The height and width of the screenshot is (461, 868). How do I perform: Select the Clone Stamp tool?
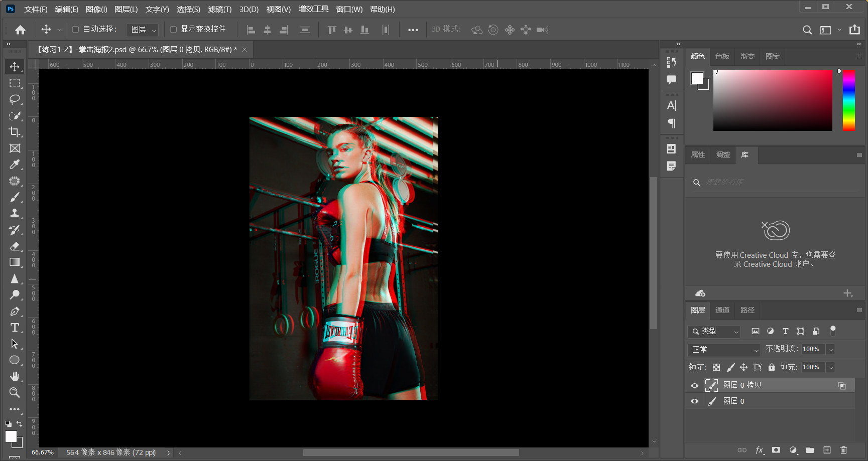pyautogui.click(x=15, y=213)
